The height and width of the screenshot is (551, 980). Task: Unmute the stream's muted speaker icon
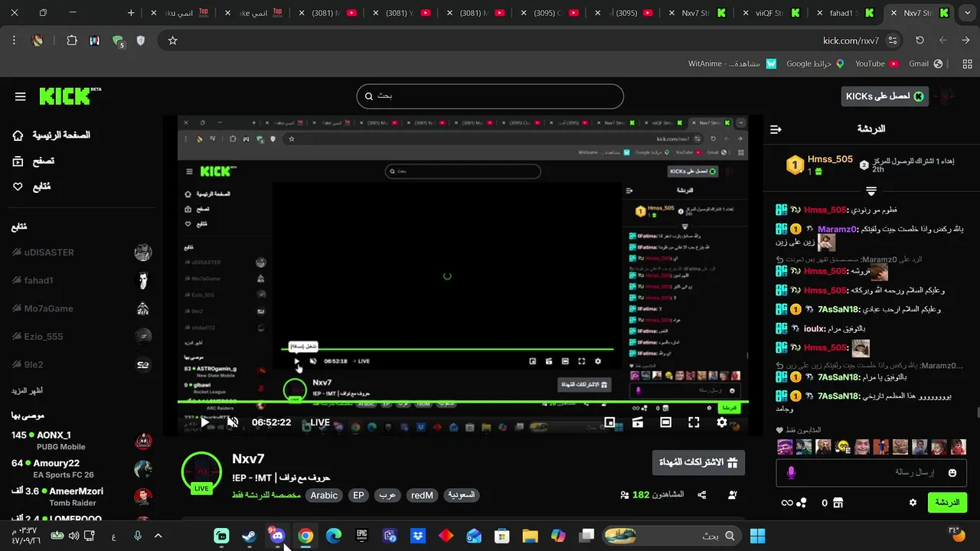tap(233, 422)
